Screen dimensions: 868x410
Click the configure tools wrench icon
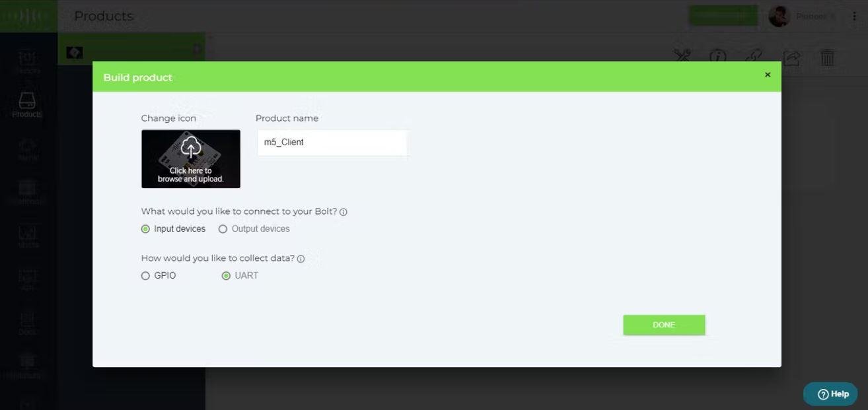pos(682,57)
